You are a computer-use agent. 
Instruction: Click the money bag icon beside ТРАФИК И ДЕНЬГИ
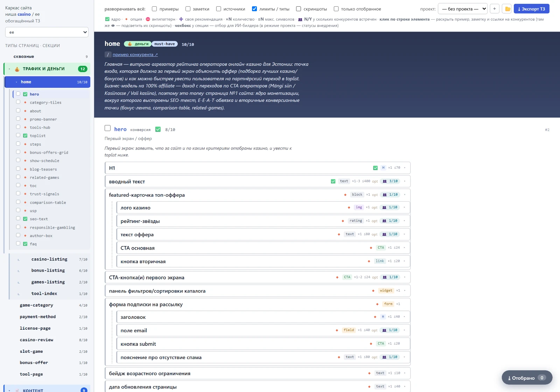(x=17, y=69)
